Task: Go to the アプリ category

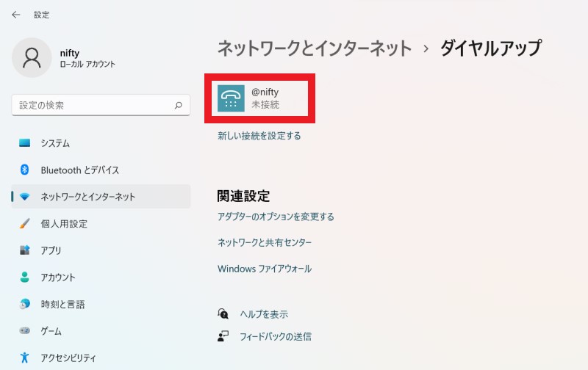Action: pyautogui.click(x=101, y=250)
